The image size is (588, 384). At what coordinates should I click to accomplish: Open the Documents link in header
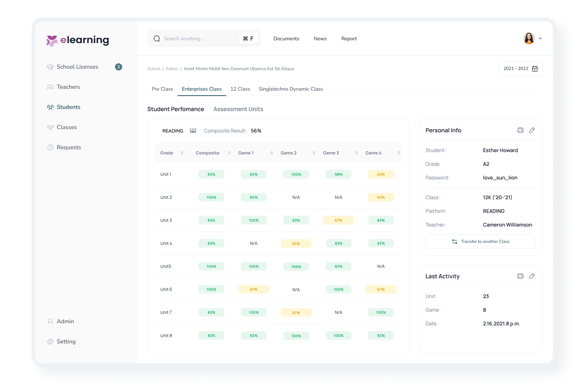pyautogui.click(x=286, y=38)
